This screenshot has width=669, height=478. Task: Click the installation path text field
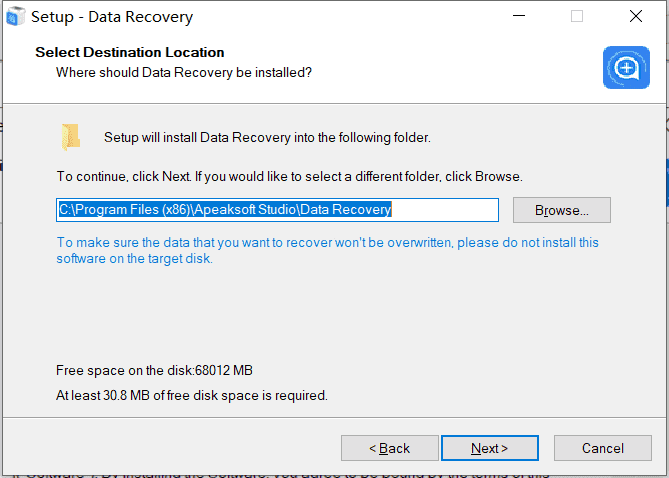pyautogui.click(x=277, y=210)
